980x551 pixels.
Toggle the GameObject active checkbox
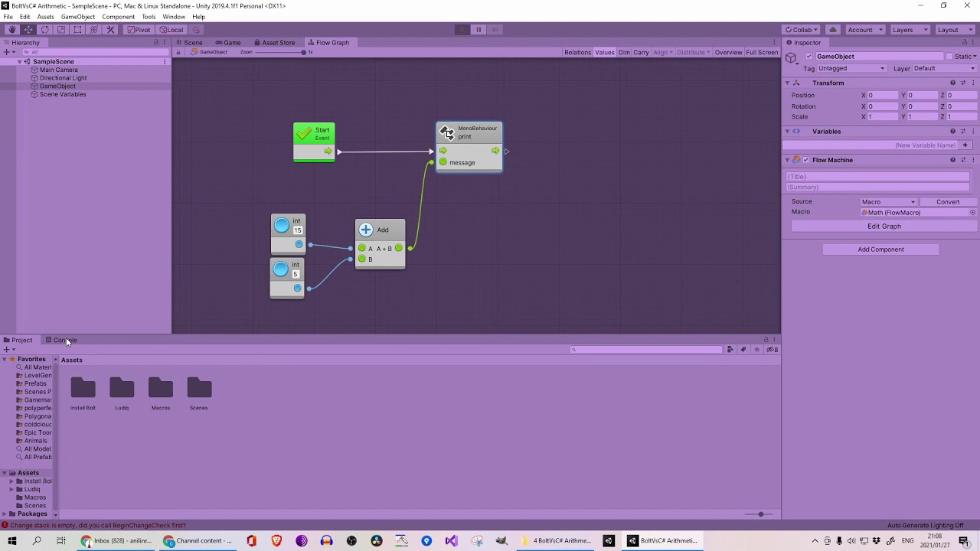pyautogui.click(x=809, y=57)
